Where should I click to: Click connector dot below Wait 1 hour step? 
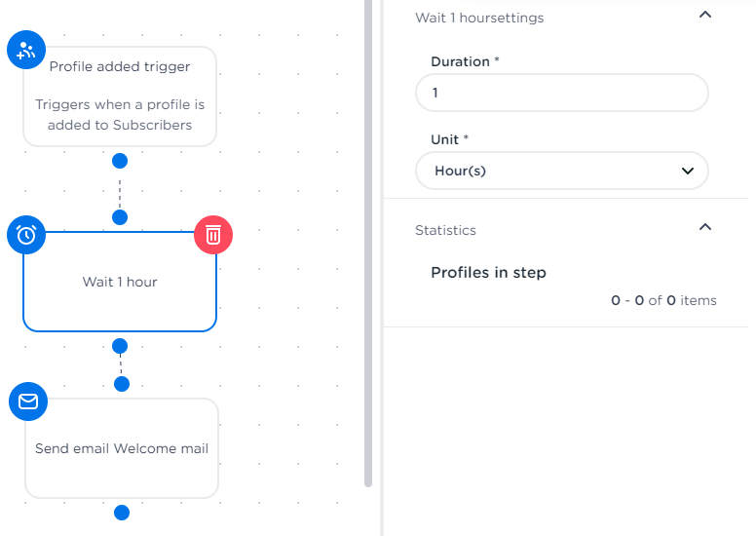point(120,346)
